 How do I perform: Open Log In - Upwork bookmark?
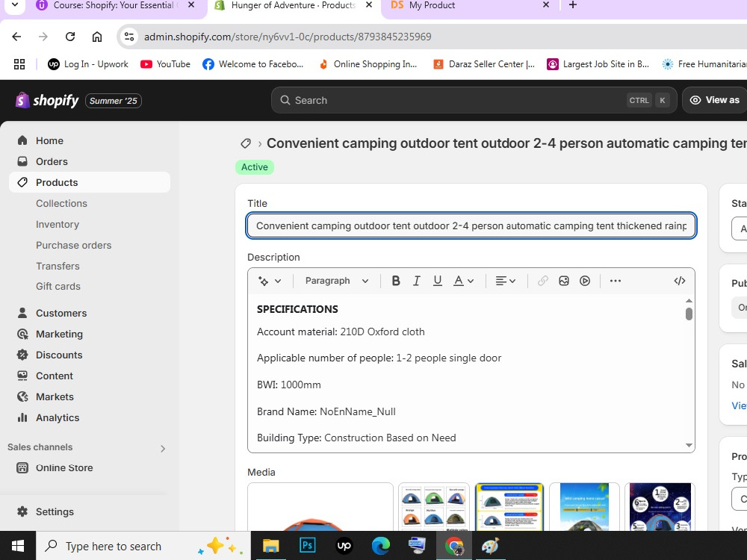click(x=88, y=64)
